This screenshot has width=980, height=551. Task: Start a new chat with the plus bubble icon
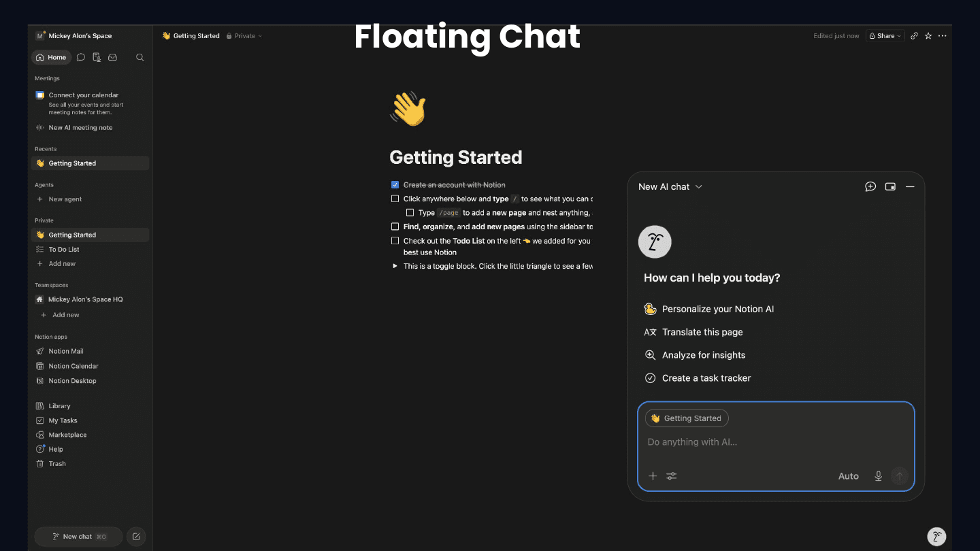click(x=870, y=186)
